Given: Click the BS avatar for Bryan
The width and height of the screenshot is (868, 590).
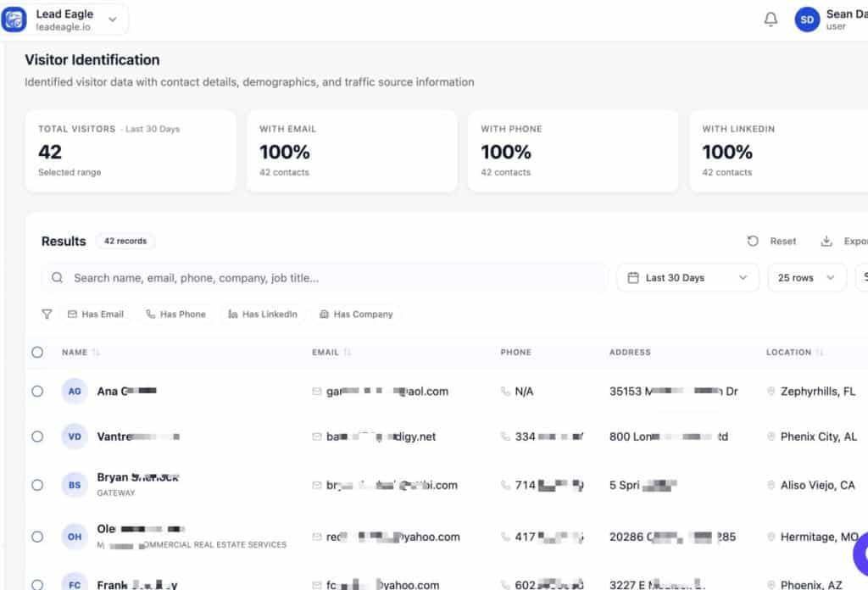Looking at the screenshot, I should (x=75, y=485).
